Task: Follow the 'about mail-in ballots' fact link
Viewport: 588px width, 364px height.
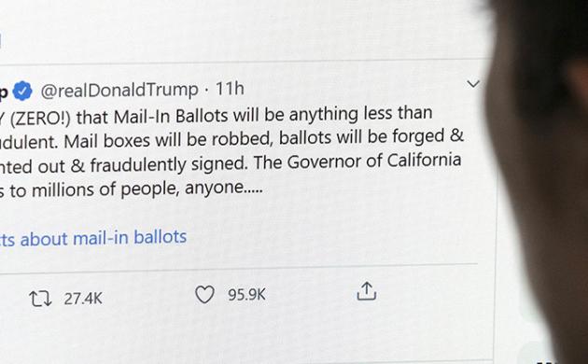Action: pyautogui.click(x=103, y=238)
